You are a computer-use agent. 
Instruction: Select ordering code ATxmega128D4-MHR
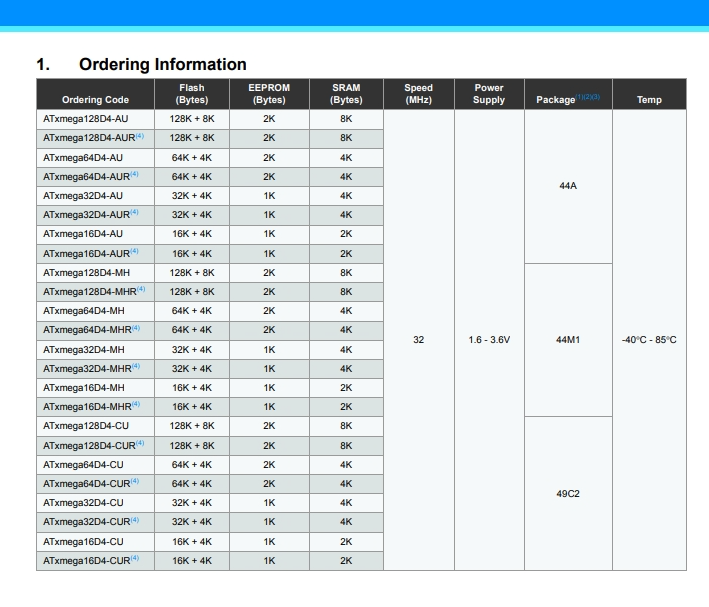pyautogui.click(x=90, y=292)
